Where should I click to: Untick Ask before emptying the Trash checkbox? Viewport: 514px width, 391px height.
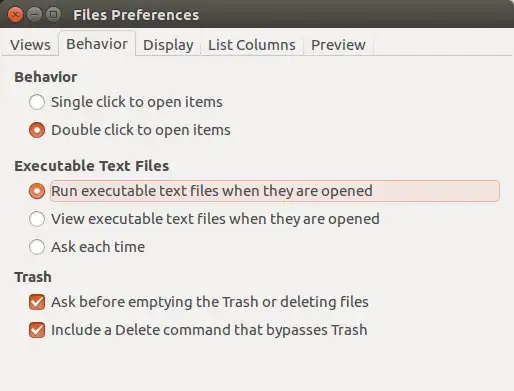point(37,302)
